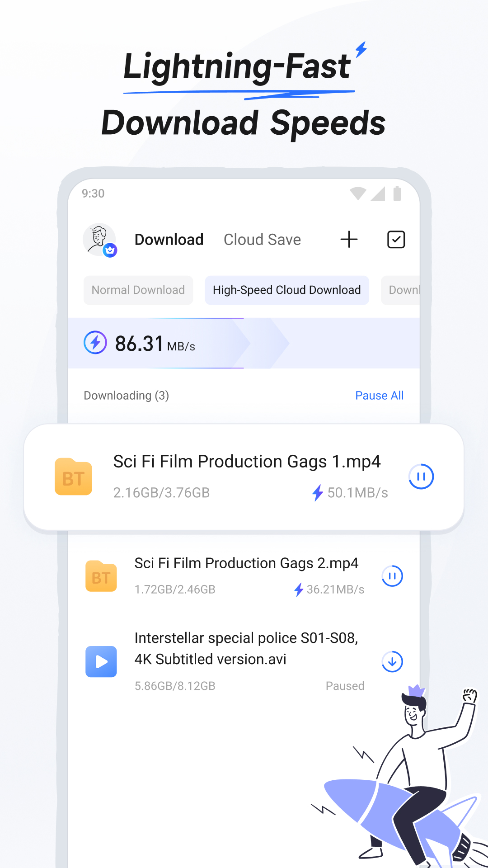
Task: Tap the cellular signal status icon
Action: tap(378, 193)
